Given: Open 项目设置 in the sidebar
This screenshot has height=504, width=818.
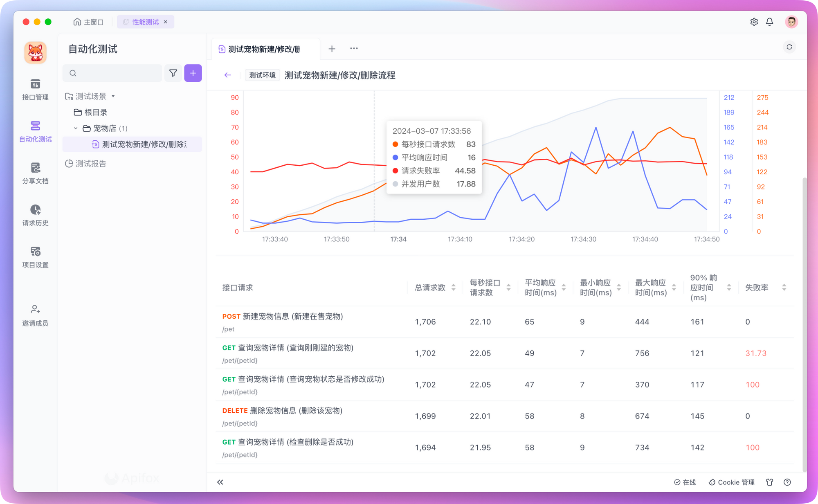Looking at the screenshot, I should point(35,257).
